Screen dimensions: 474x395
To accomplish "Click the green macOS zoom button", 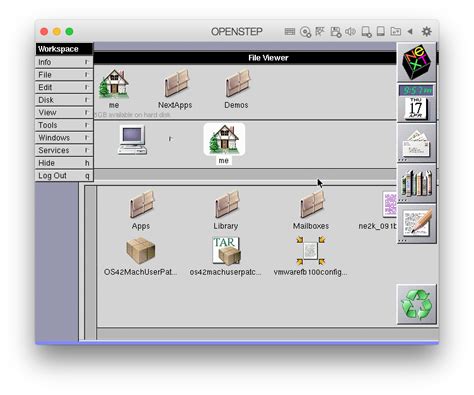I will pos(69,32).
